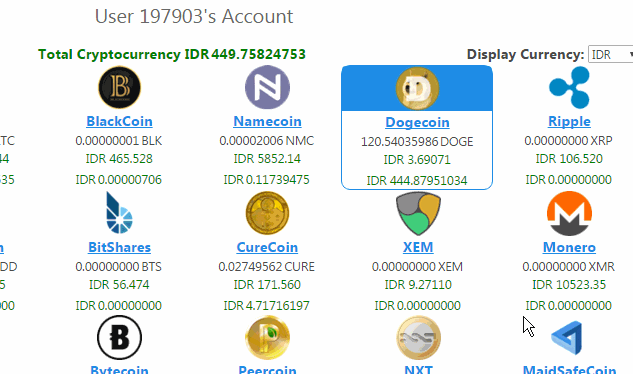The width and height of the screenshot is (633, 374).
Task: Open the CureCoin link
Action: [x=267, y=247]
